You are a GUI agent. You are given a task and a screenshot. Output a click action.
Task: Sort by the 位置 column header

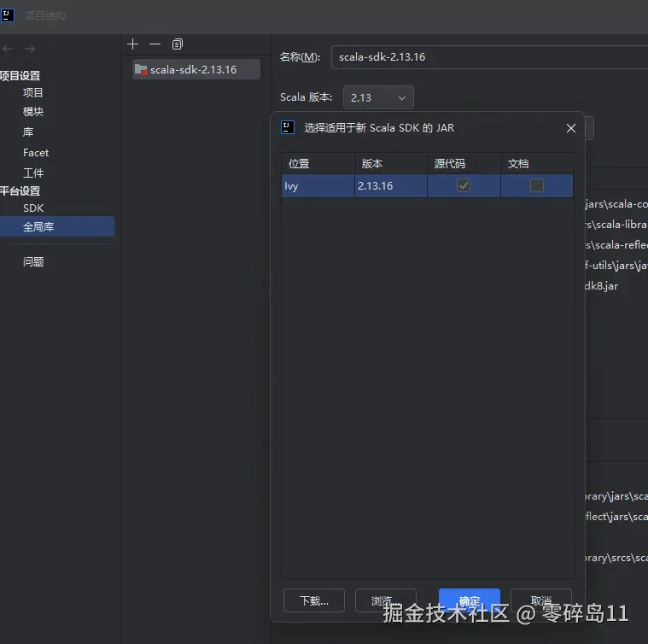click(318, 164)
